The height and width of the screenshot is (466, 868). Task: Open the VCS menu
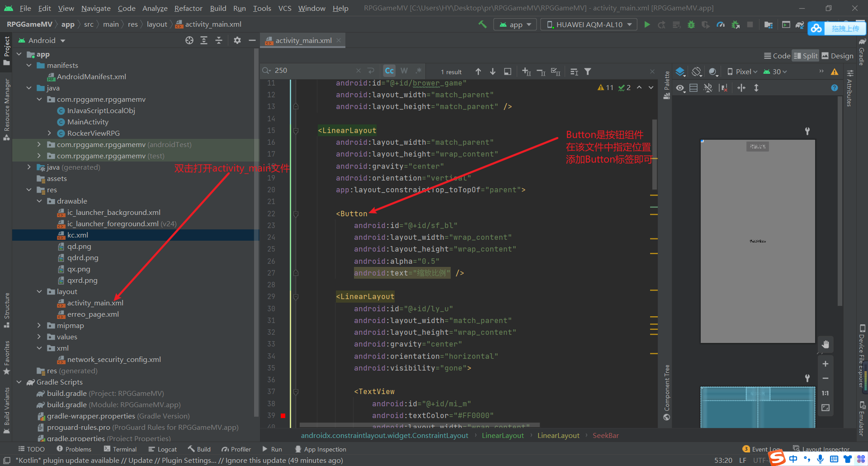point(285,8)
